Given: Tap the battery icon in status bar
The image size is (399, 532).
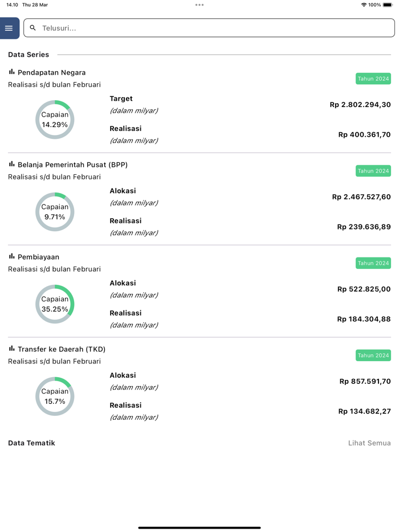Looking at the screenshot, I should 388,5.
